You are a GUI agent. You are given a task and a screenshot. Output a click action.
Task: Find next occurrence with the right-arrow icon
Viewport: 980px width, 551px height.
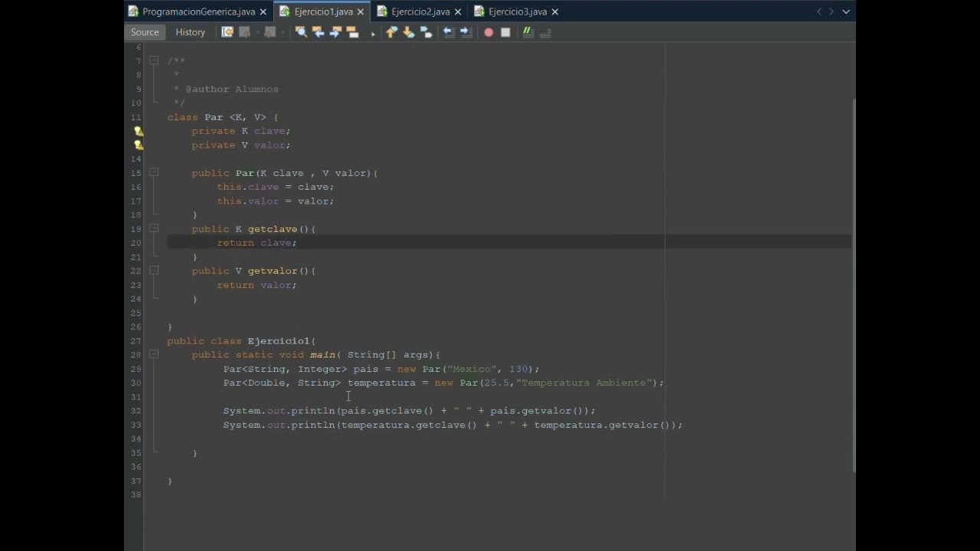point(335,32)
